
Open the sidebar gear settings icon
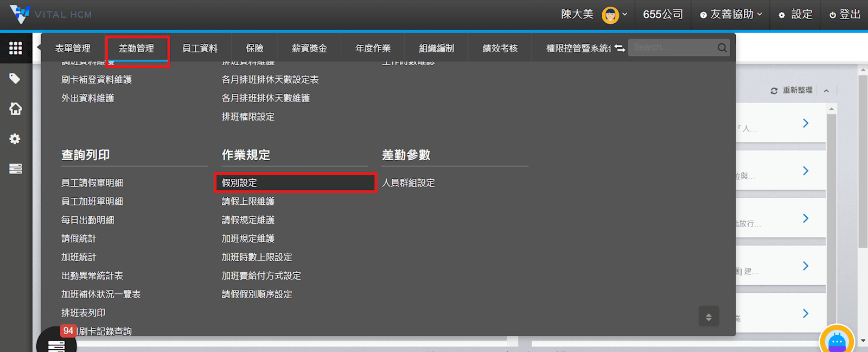15,139
